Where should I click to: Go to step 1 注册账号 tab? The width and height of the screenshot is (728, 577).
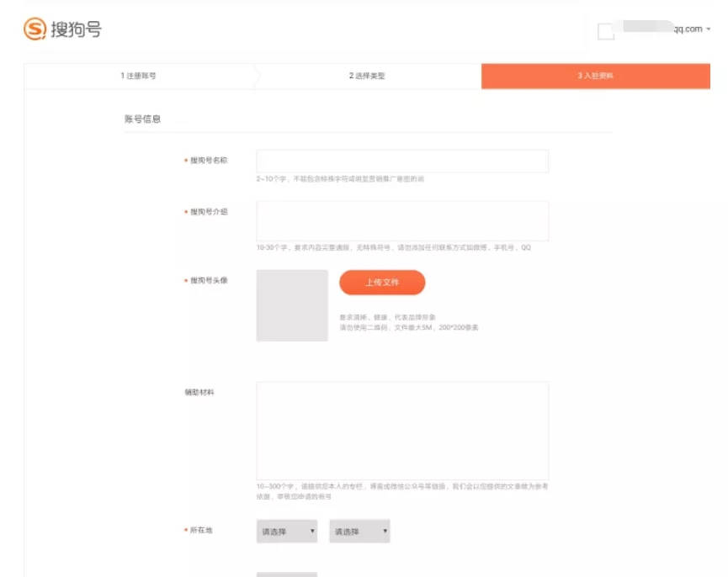click(139, 76)
